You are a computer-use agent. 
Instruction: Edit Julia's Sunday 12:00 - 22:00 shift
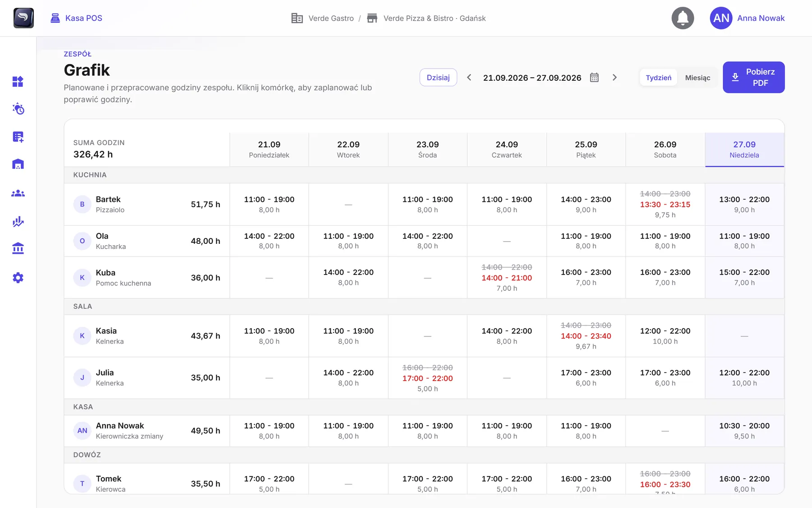[x=744, y=378]
